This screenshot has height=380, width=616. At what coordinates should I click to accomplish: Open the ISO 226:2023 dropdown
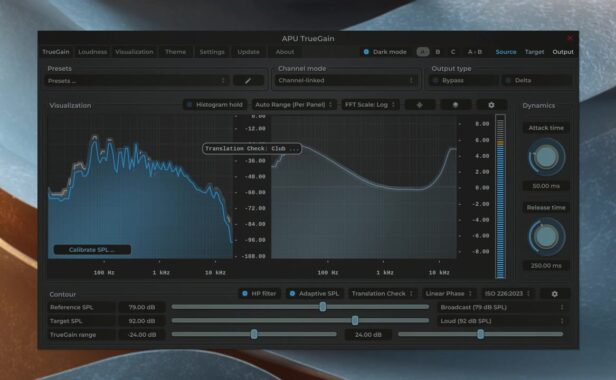coord(508,294)
